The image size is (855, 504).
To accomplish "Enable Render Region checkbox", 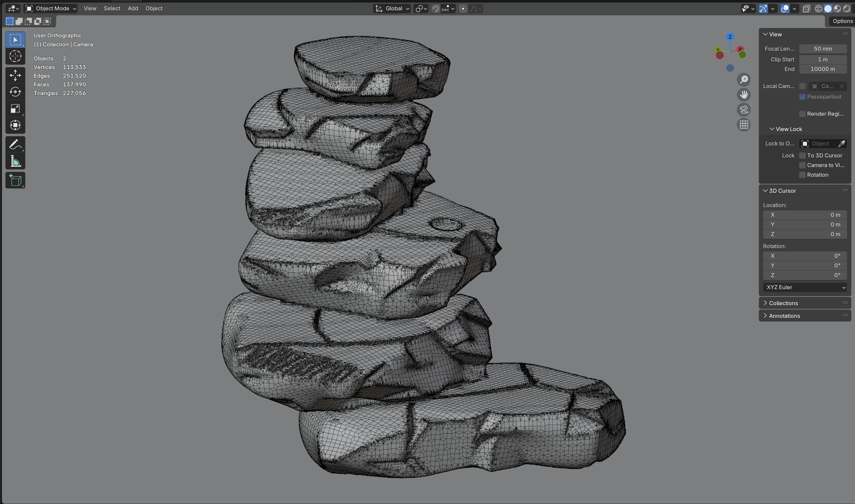I will 802,114.
